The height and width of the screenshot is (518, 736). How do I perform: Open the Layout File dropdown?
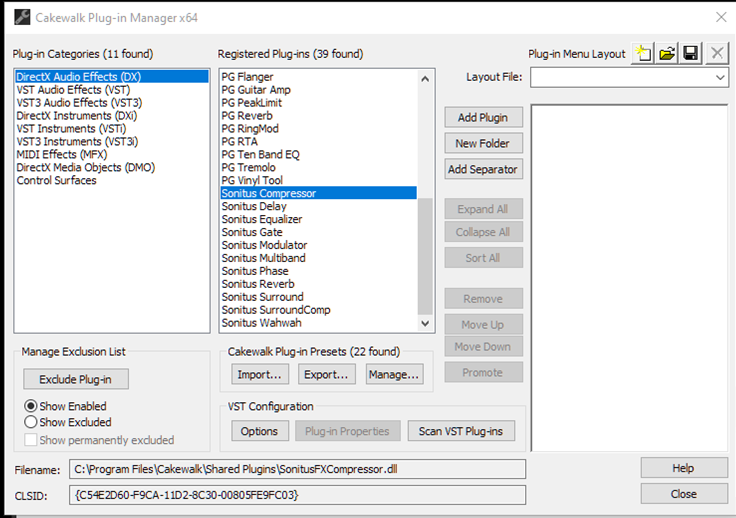(720, 78)
